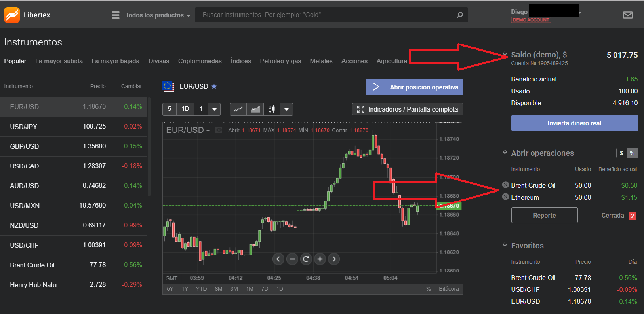Viewport: 644px width, 314px height.
Task: Open the chart type dropdown arrow
Action: 286,109
